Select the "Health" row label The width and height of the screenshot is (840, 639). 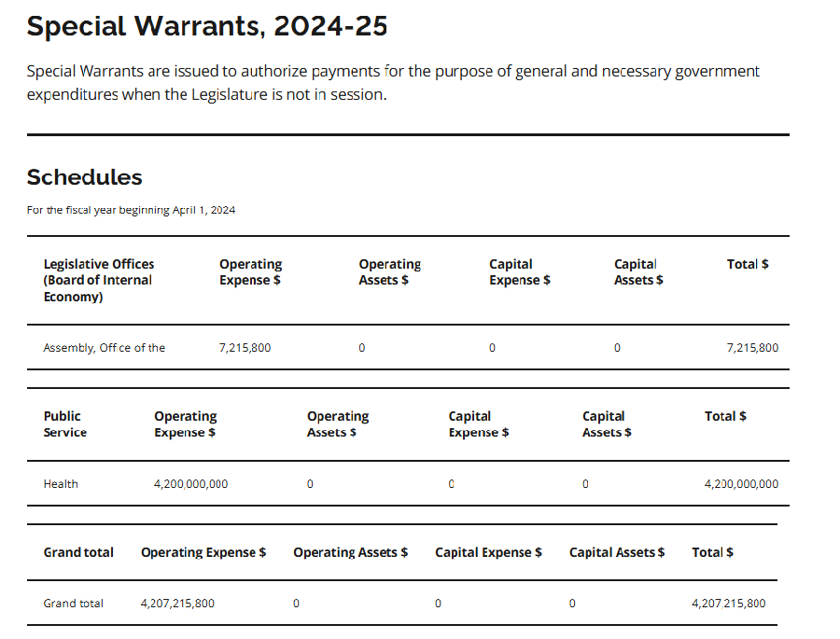coord(61,484)
